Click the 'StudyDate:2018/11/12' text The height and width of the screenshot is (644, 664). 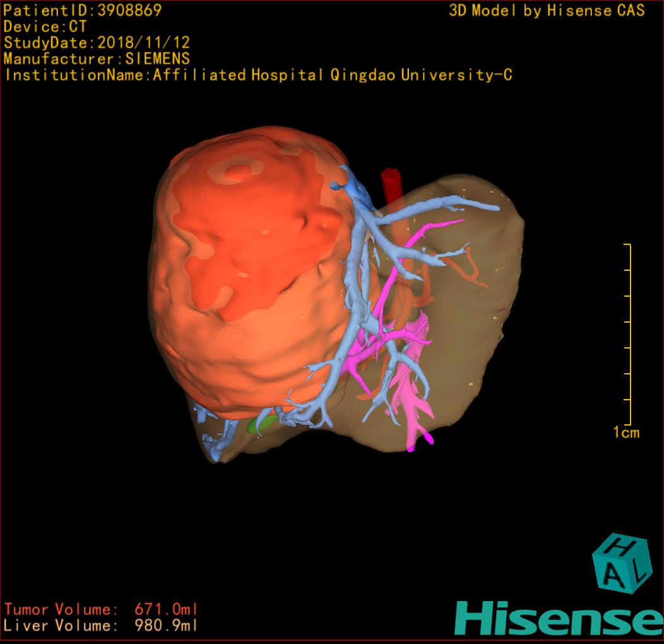[x=97, y=43]
